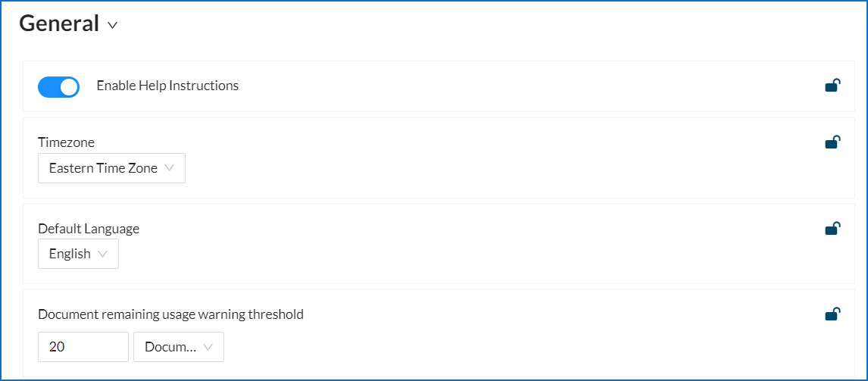868x381 pixels.
Task: Click the arrow inside the Default Language dropdown
Action: pyautogui.click(x=103, y=254)
